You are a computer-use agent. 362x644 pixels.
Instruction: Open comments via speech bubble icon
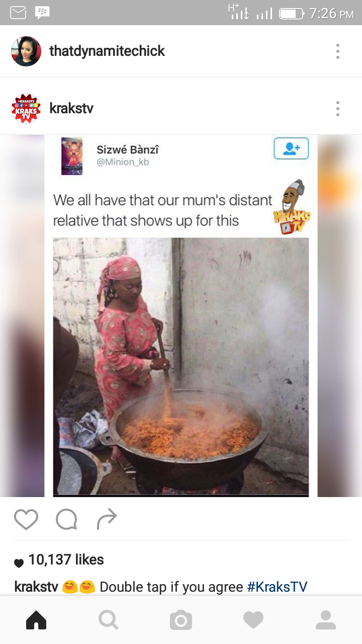(x=66, y=519)
